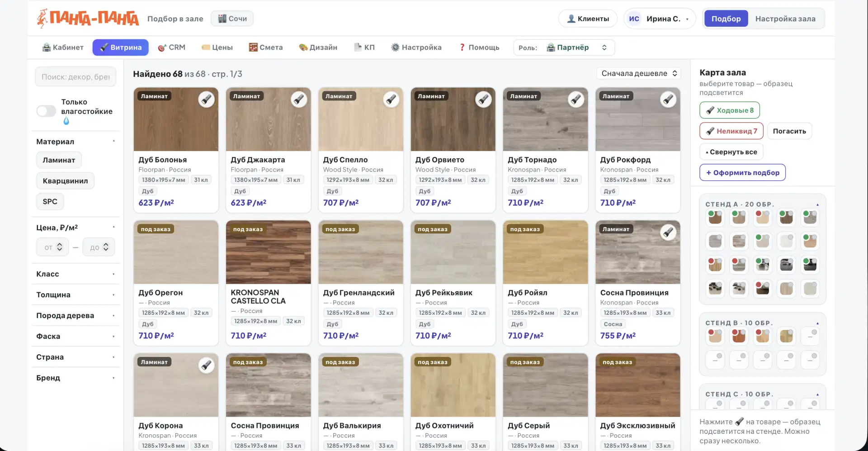Screen dimensions: 868x451
Task: Toggle Только влагостойкие switch
Action: tap(46, 111)
